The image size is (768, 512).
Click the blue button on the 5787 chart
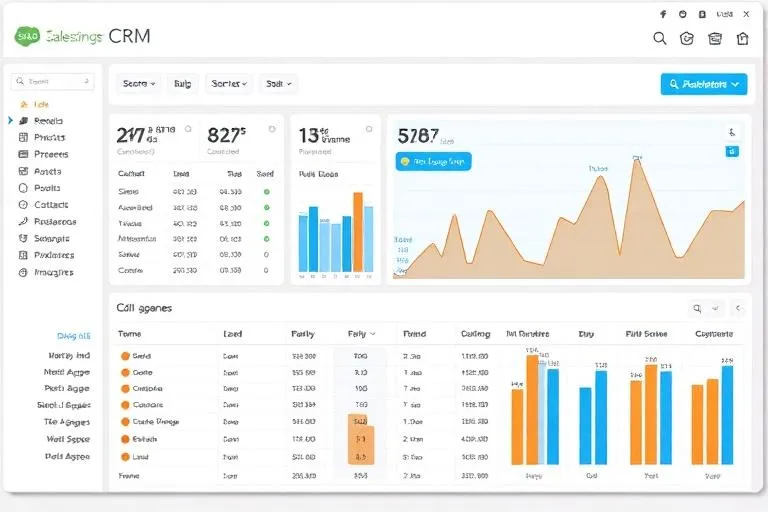[433, 161]
